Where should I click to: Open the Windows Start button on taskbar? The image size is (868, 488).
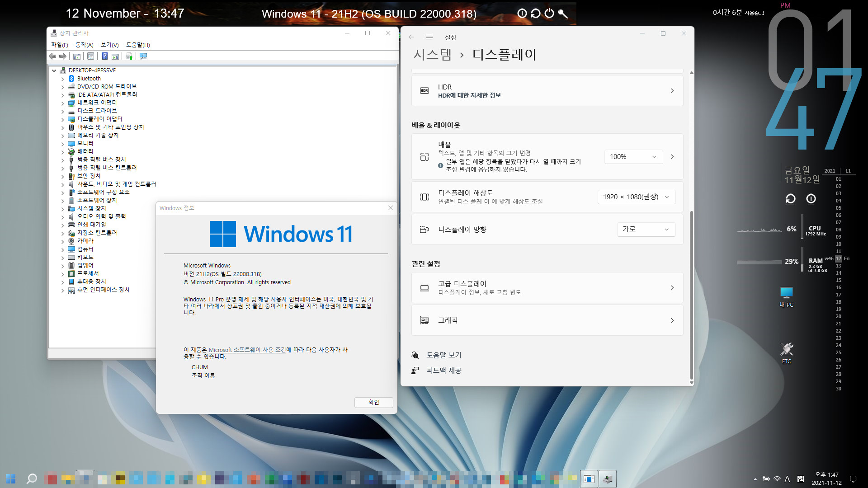pos(11,479)
